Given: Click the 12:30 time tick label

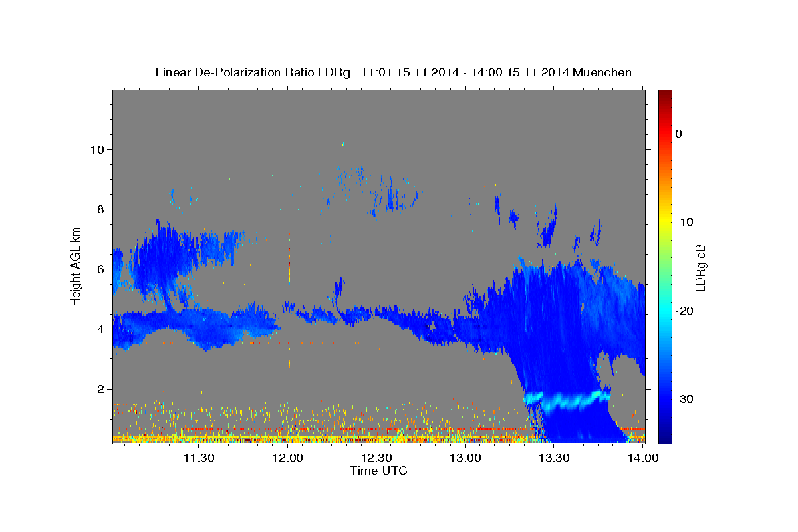Looking at the screenshot, I should [x=376, y=458].
